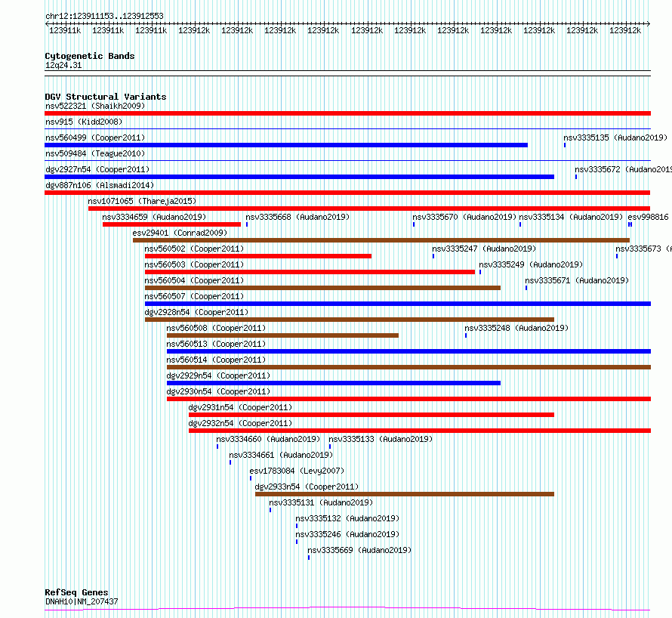Select the nsv915 (Kidd2008) variant label
Image resolution: width=672 pixels, height=618 pixels.
[84, 122]
